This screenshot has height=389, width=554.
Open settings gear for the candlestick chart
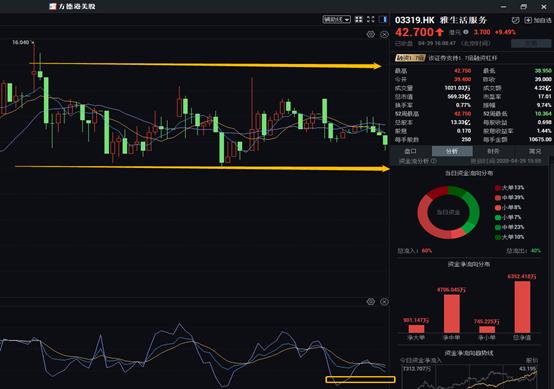371,34
